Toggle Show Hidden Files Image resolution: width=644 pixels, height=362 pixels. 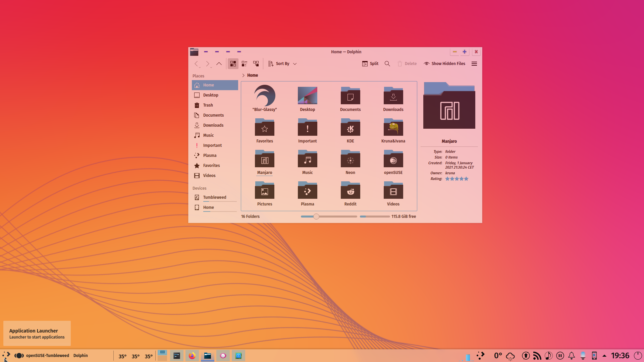(444, 64)
